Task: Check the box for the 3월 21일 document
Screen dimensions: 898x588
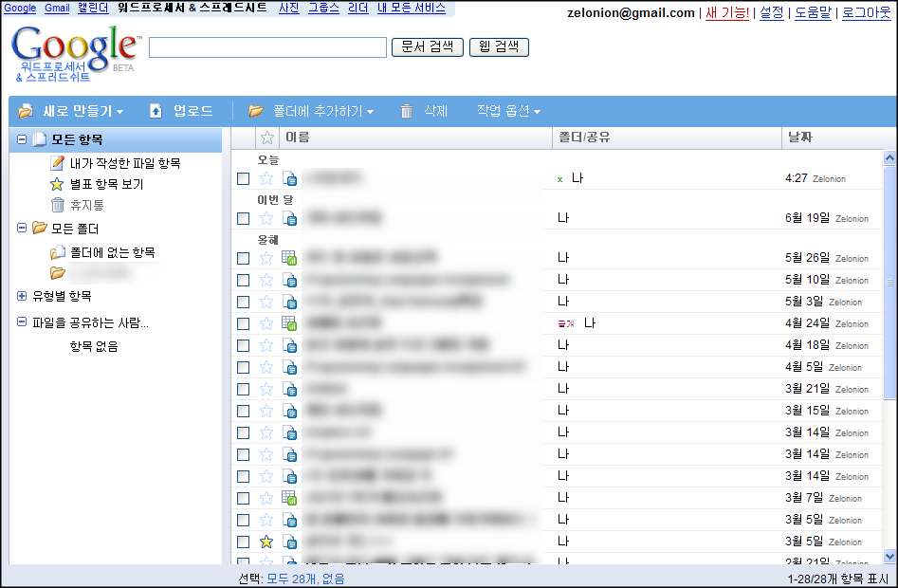Action: (244, 390)
